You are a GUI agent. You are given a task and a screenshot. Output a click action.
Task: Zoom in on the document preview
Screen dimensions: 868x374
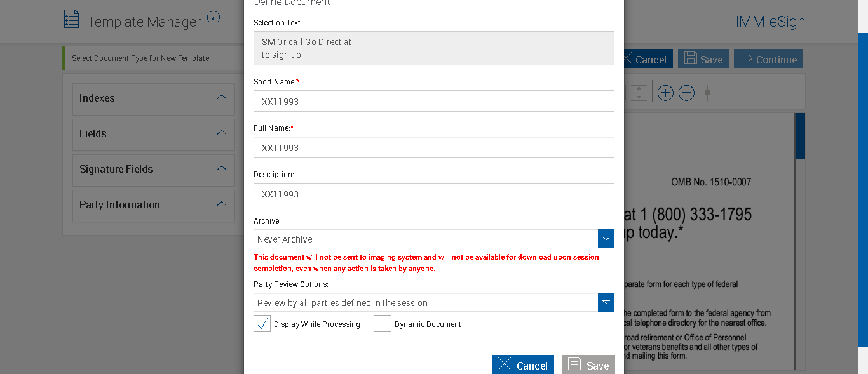point(665,93)
